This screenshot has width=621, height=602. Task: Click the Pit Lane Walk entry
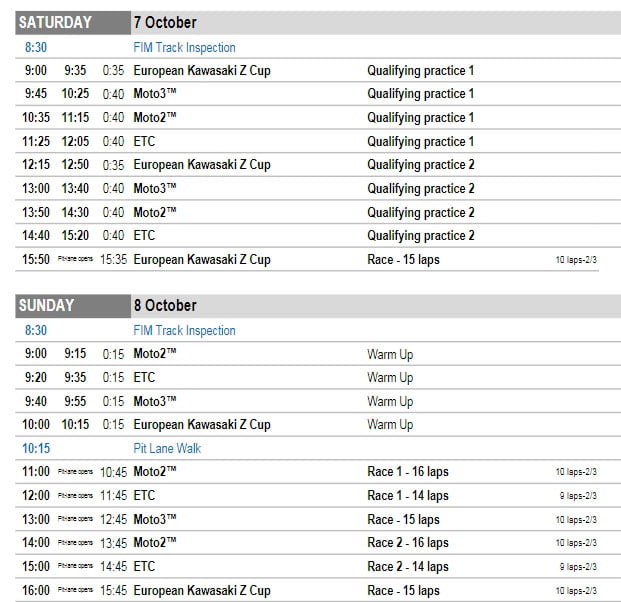tap(167, 448)
